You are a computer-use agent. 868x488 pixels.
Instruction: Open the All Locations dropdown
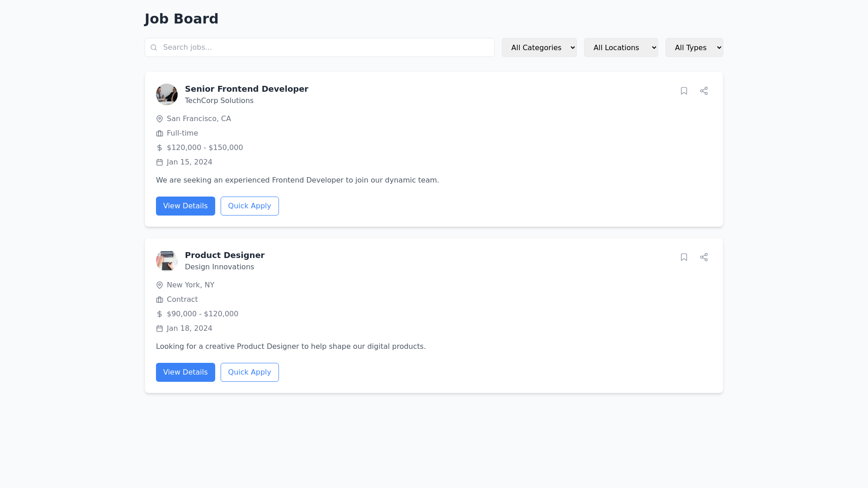[x=621, y=47]
